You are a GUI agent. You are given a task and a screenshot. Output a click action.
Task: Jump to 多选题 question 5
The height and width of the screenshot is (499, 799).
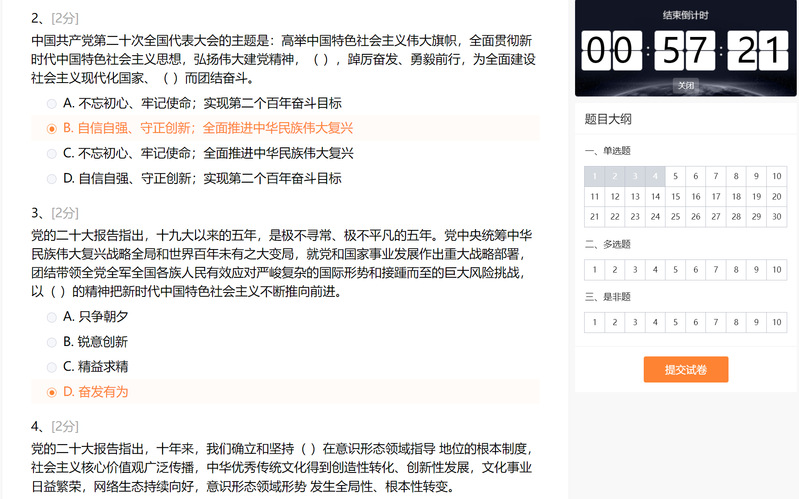[676, 270]
